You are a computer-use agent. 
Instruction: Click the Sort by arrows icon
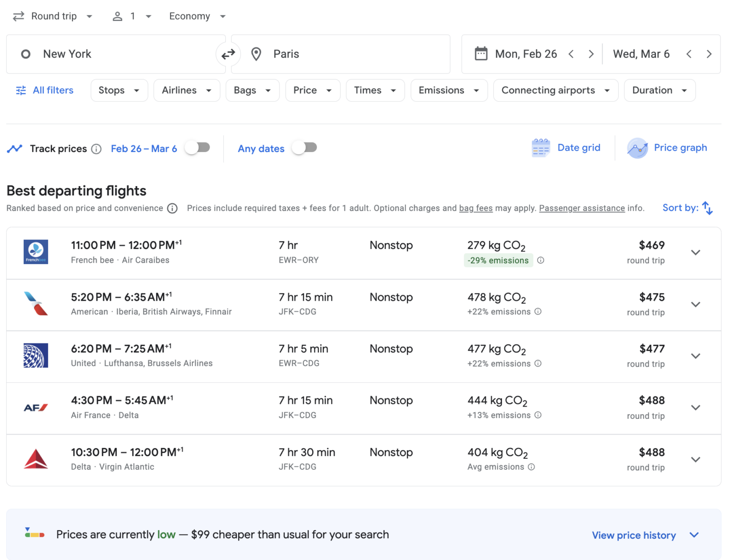click(x=708, y=208)
